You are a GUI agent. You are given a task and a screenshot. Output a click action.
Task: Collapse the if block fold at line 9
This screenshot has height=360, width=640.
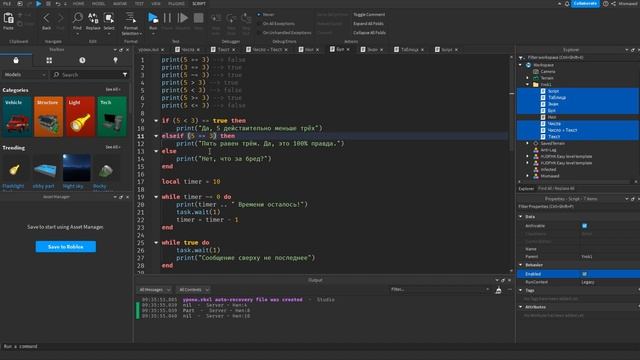[156, 121]
